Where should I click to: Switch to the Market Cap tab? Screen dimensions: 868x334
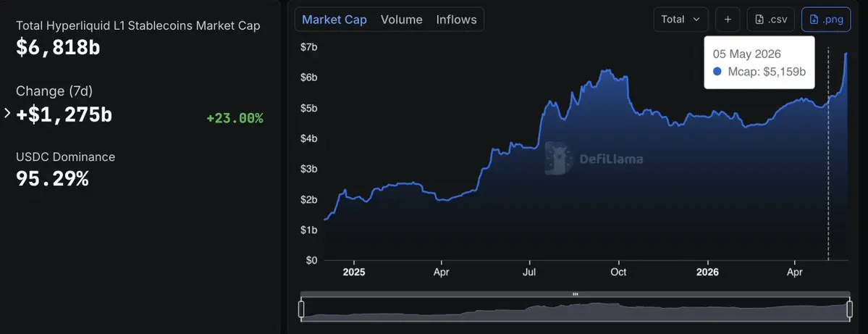[x=334, y=20]
